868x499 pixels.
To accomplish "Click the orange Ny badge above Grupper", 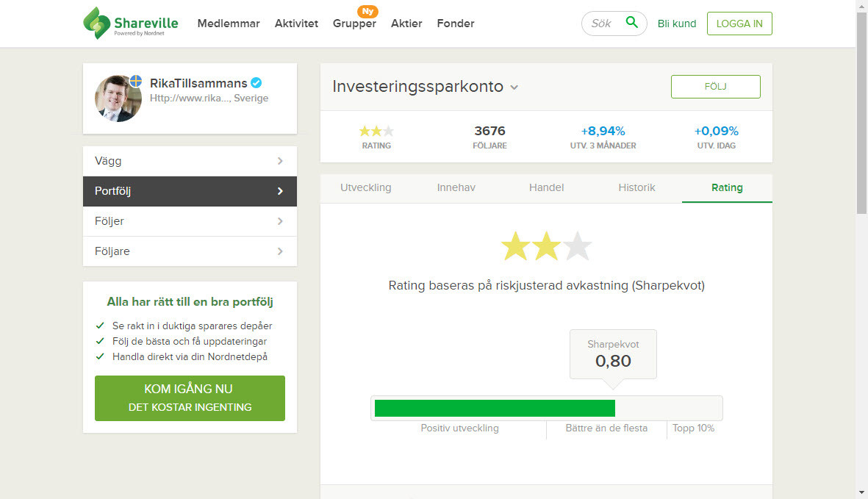I will (367, 11).
